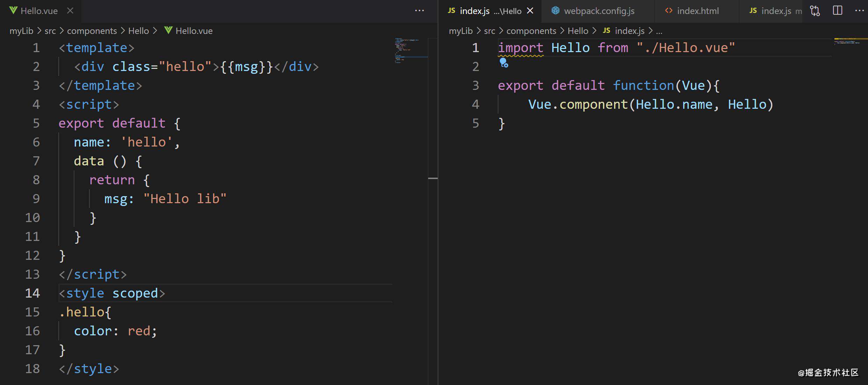Open More Actions in left editor group
Screen dimensions: 868x385
tap(419, 11)
